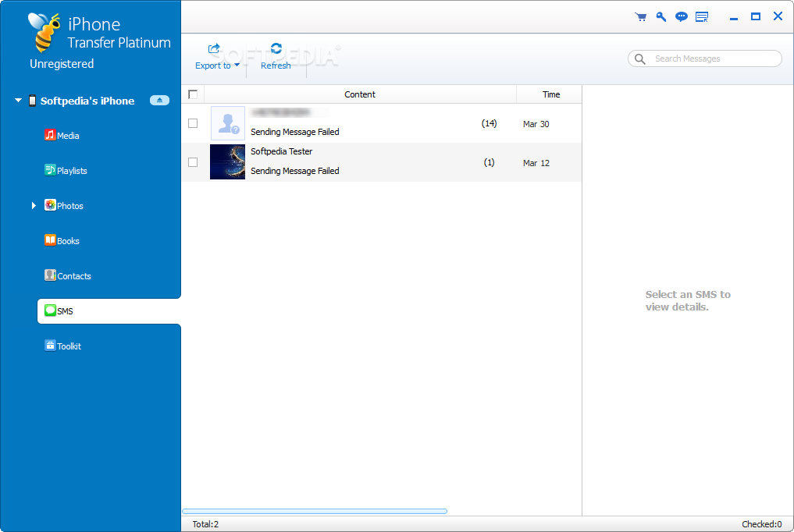This screenshot has height=532, width=794.
Task: Click the Books icon
Action: pyautogui.click(x=50, y=240)
